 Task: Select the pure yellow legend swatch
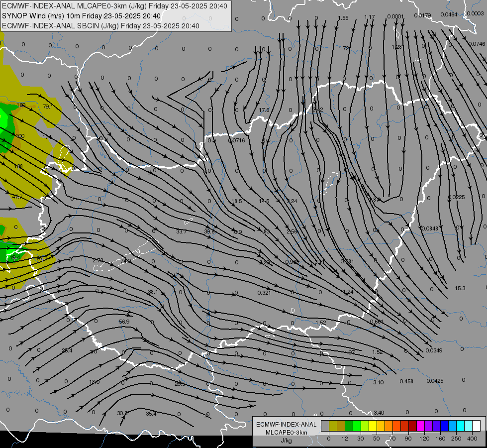[373, 426]
